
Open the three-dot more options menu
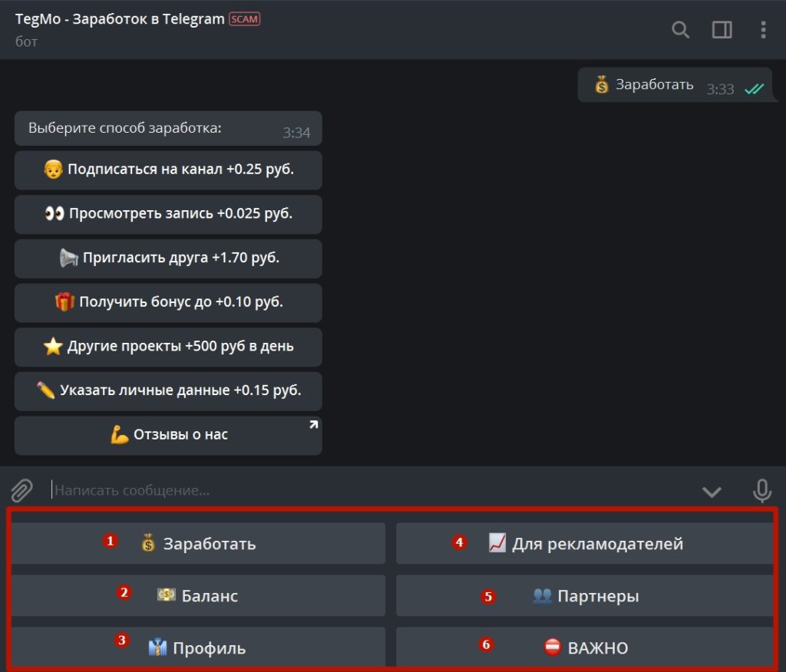tap(763, 30)
